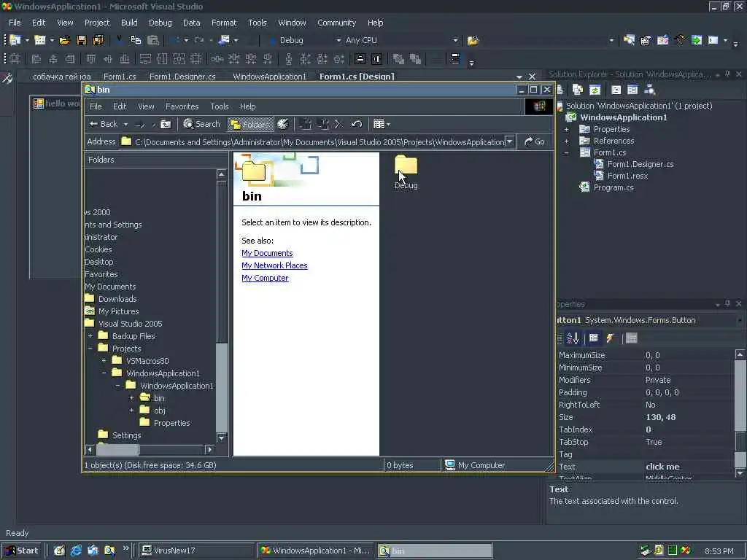Collapse Form1.cs node in Solution Explorer
The width and height of the screenshot is (747, 560).
(566, 153)
